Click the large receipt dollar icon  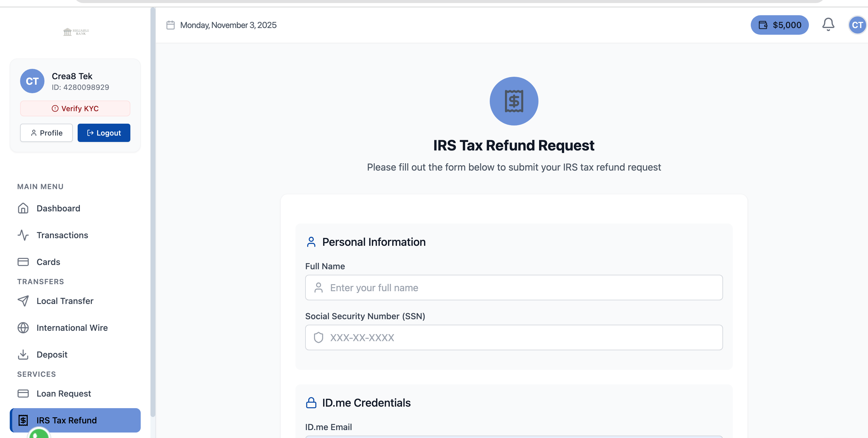click(x=513, y=101)
